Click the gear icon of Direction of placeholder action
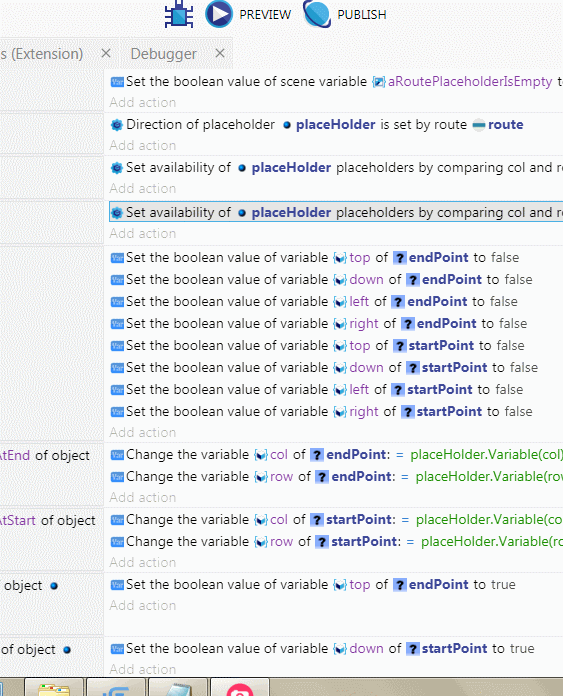This screenshot has height=696, width=563. tap(117, 125)
